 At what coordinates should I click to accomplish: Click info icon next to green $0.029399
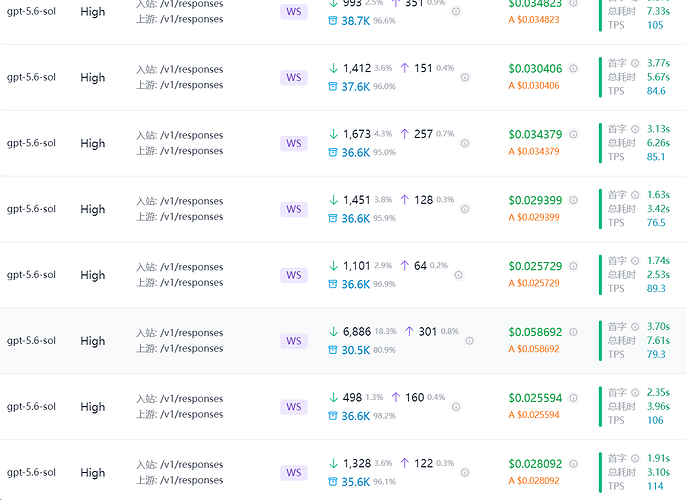tap(573, 200)
